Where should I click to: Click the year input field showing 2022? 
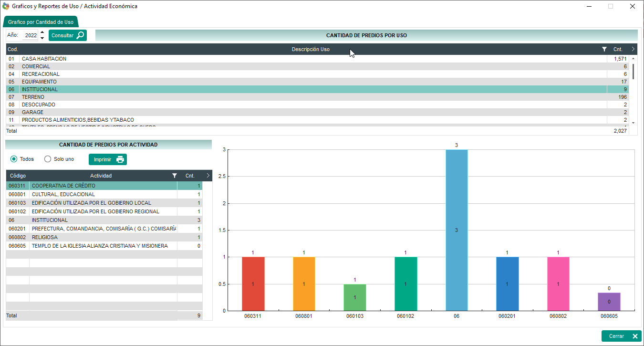pos(31,35)
